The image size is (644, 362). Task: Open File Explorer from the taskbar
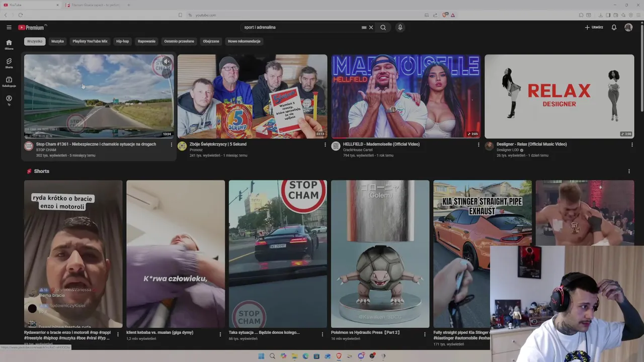click(294, 356)
